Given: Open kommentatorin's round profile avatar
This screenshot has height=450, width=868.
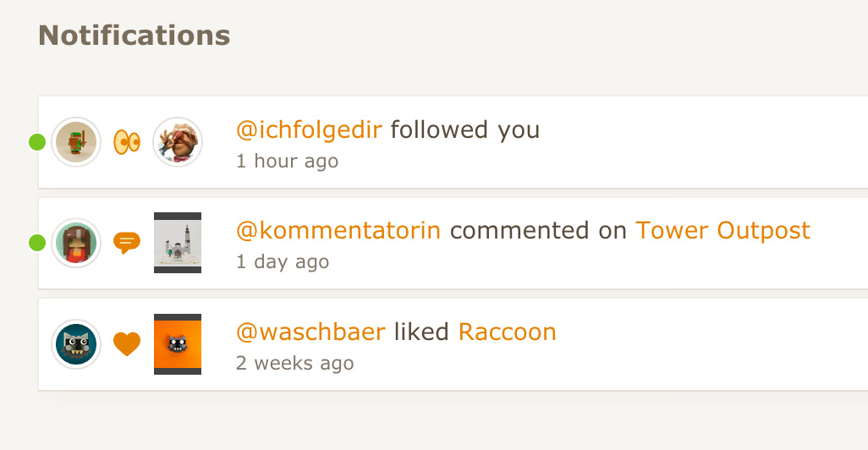Looking at the screenshot, I should pos(76,243).
